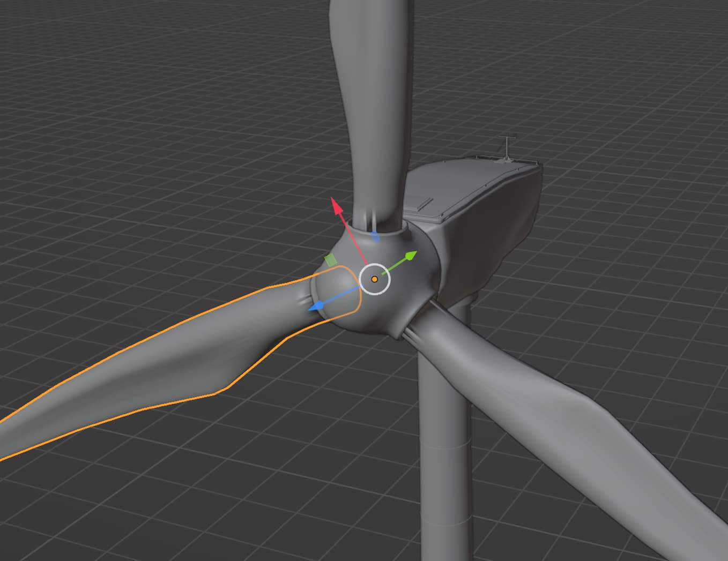
Task: Click the green square plane handle of gizmo
Action: (331, 260)
